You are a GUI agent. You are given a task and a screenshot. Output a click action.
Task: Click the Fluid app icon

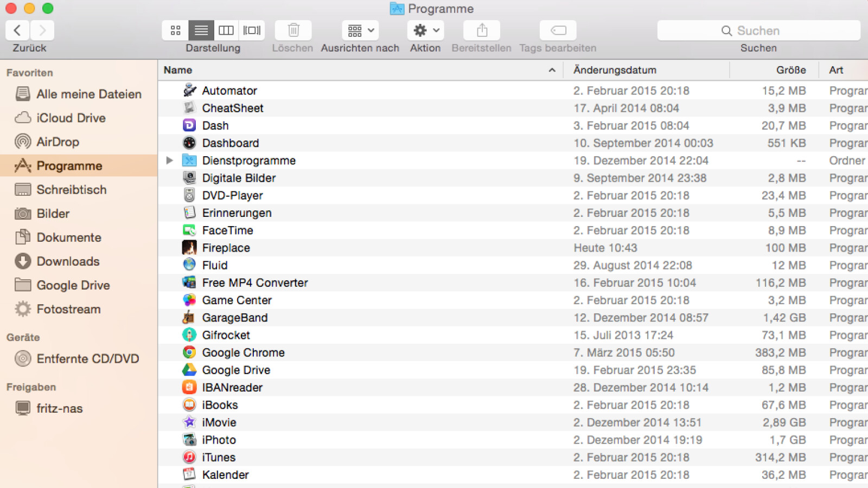point(189,265)
